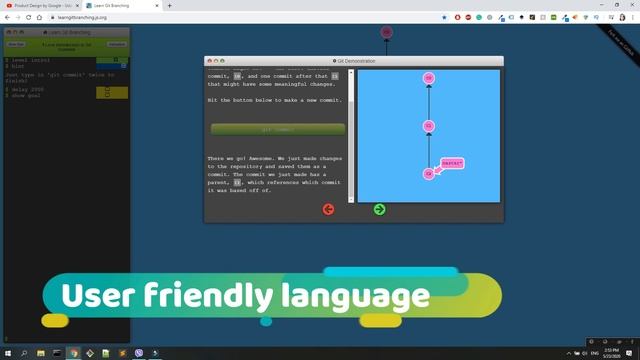Click the topmost commit node in demo

(429, 78)
